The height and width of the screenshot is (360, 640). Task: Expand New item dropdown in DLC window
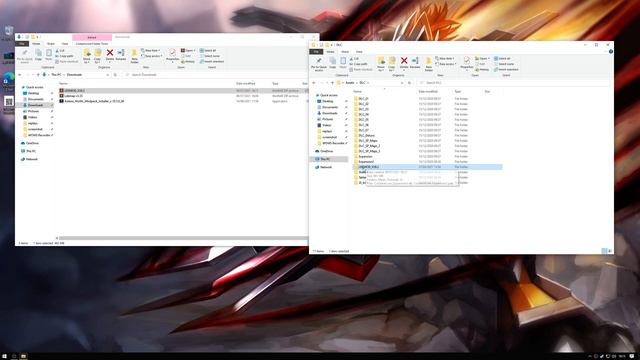pyautogui.click(x=445, y=59)
